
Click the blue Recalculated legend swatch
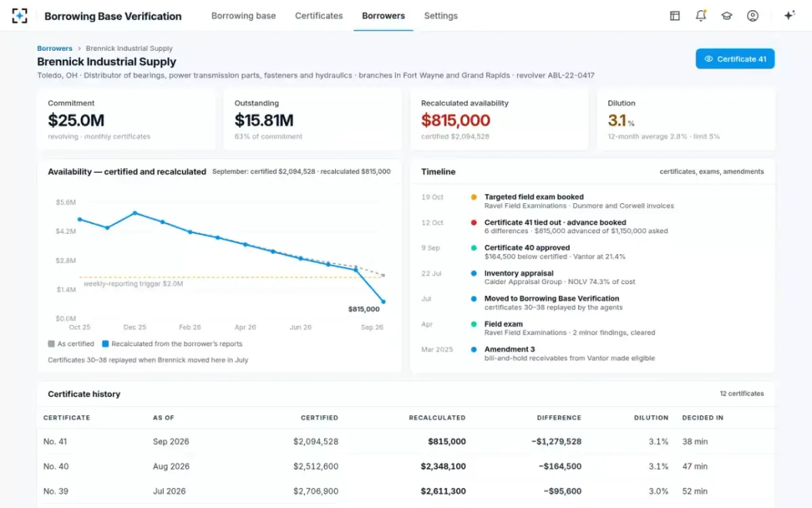105,344
